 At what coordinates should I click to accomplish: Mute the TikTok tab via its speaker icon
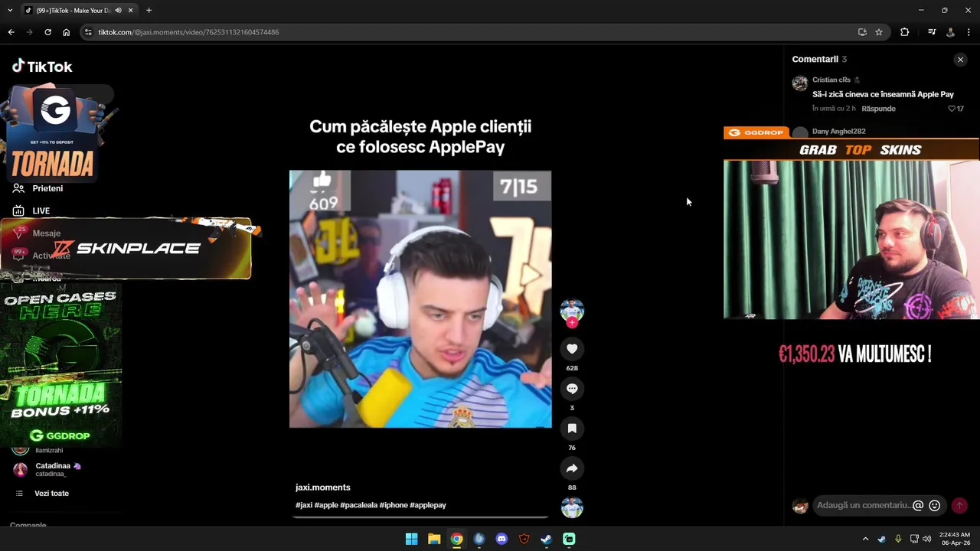pos(118,11)
